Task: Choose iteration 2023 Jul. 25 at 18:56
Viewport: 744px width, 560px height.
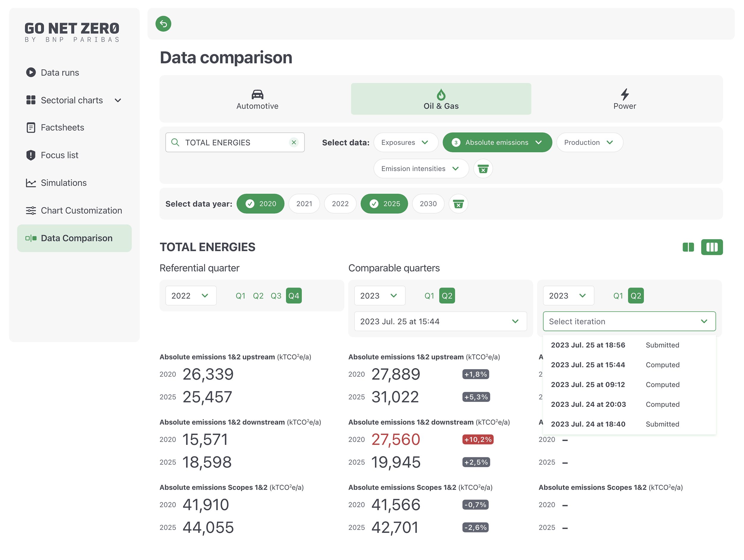Action: click(x=629, y=345)
